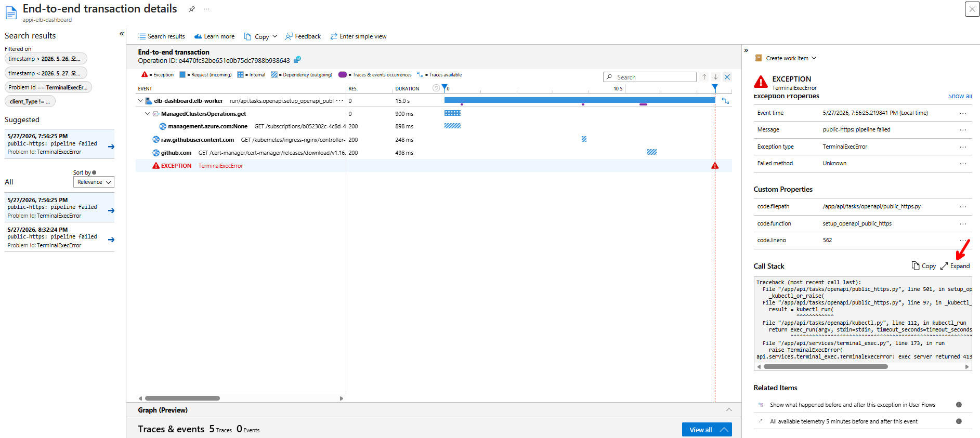Open Search results from the toolbar
The height and width of the screenshot is (438, 980).
coord(162,36)
